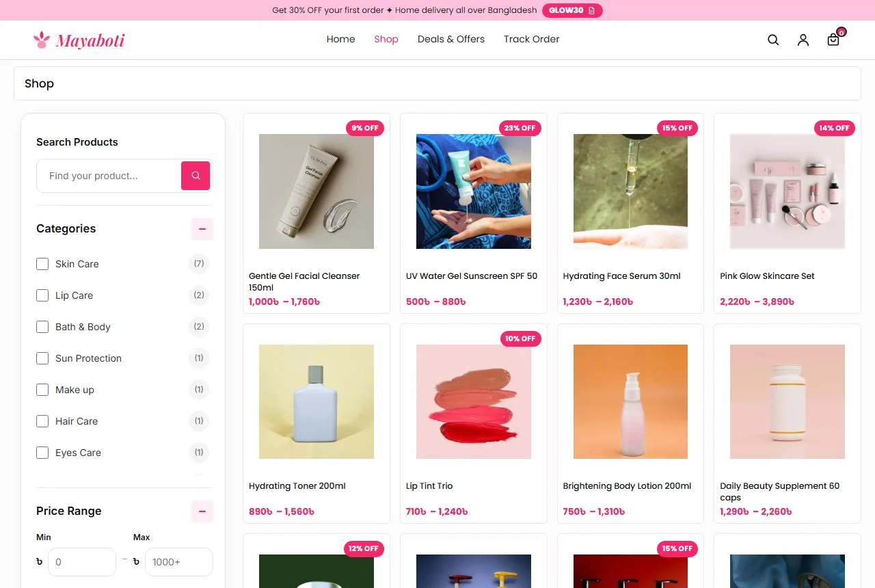Check the Sun Protection category
This screenshot has height=588, width=875.
click(x=42, y=358)
